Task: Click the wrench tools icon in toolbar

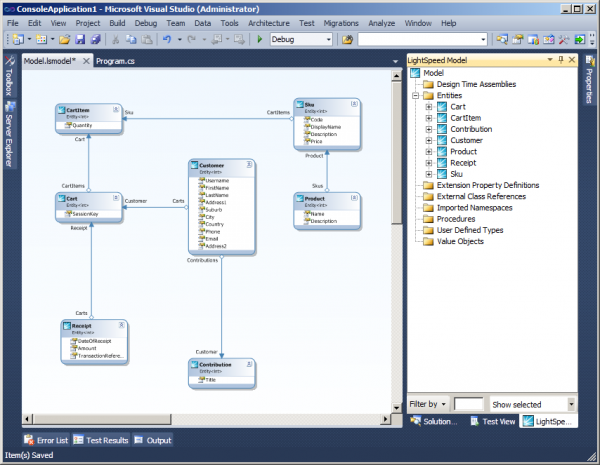Action: coord(564,39)
